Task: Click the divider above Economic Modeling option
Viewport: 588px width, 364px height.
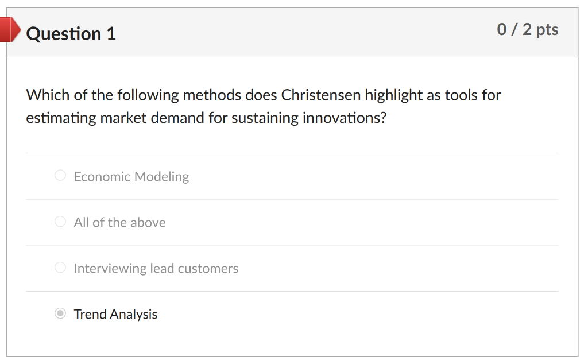Action: point(292,153)
